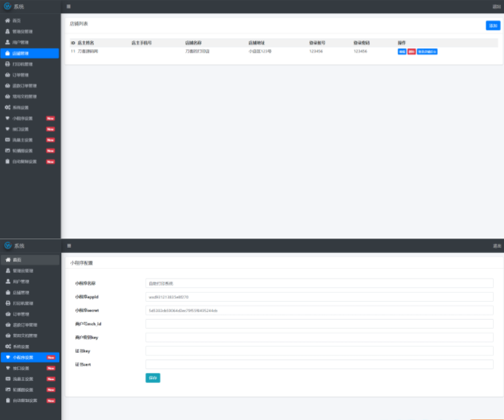This screenshot has width=504, height=420.
Task: Click 退款订单管理 basket icon in store list window
Action: [x=8, y=85]
